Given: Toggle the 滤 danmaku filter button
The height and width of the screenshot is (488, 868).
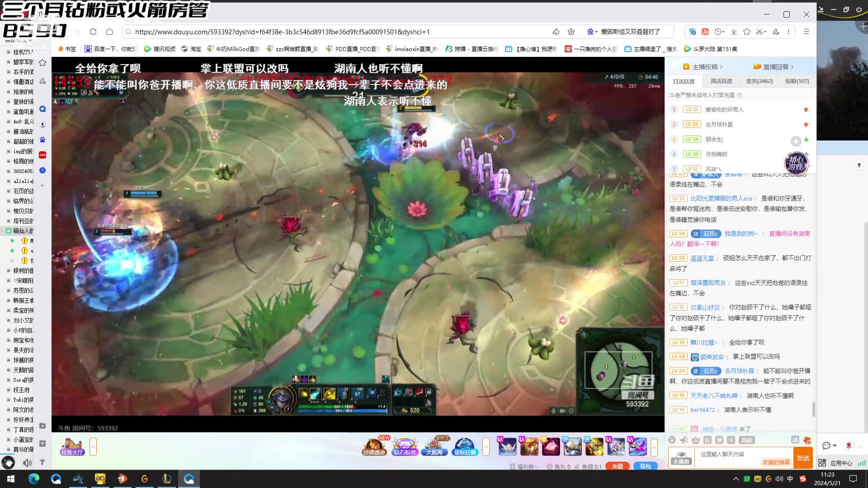Looking at the screenshot, I should pos(795,440).
